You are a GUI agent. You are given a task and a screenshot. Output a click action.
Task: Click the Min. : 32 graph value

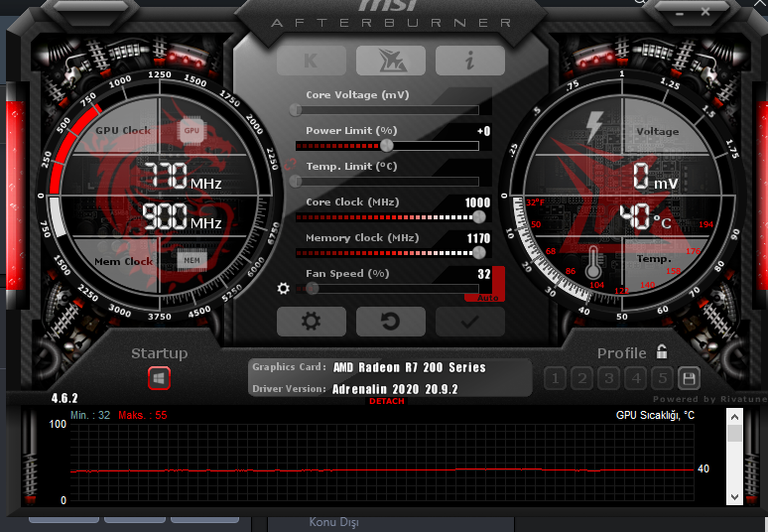[90, 416]
